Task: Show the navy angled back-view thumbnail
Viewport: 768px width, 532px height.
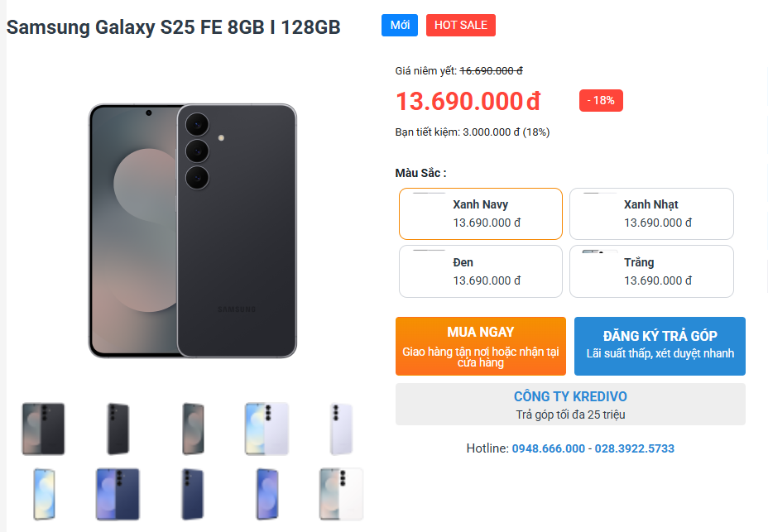Action: (x=192, y=494)
